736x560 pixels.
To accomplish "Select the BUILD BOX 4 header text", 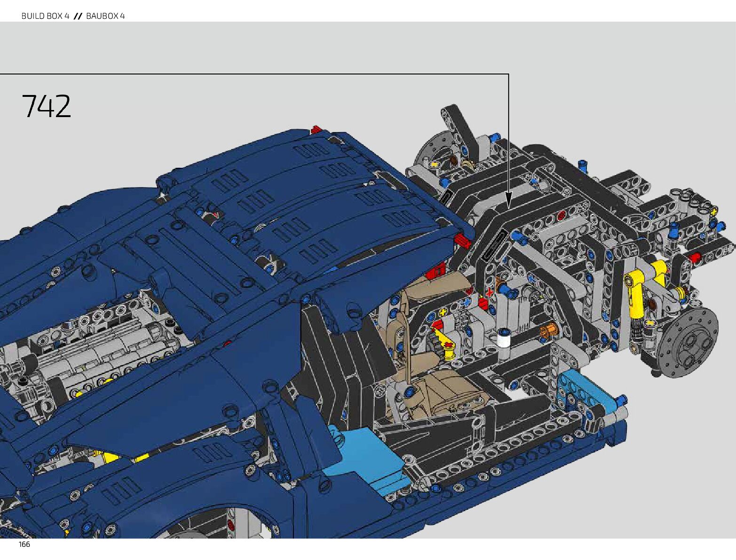I will (45, 16).
